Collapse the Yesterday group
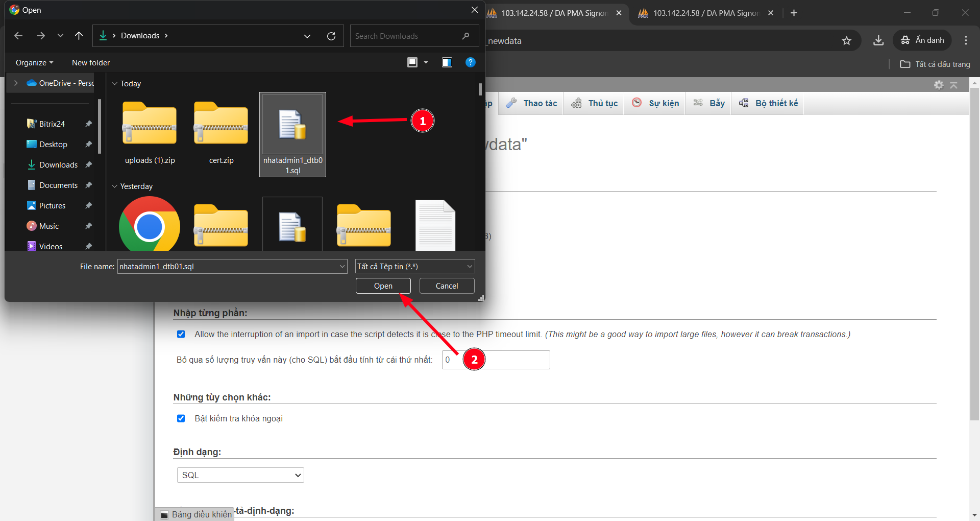Image resolution: width=980 pixels, height=521 pixels. [114, 186]
